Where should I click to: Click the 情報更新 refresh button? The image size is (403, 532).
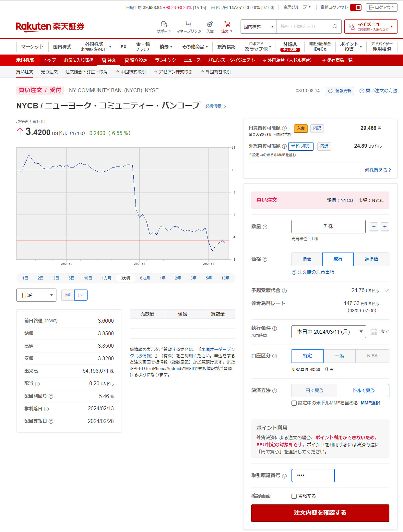(x=339, y=91)
